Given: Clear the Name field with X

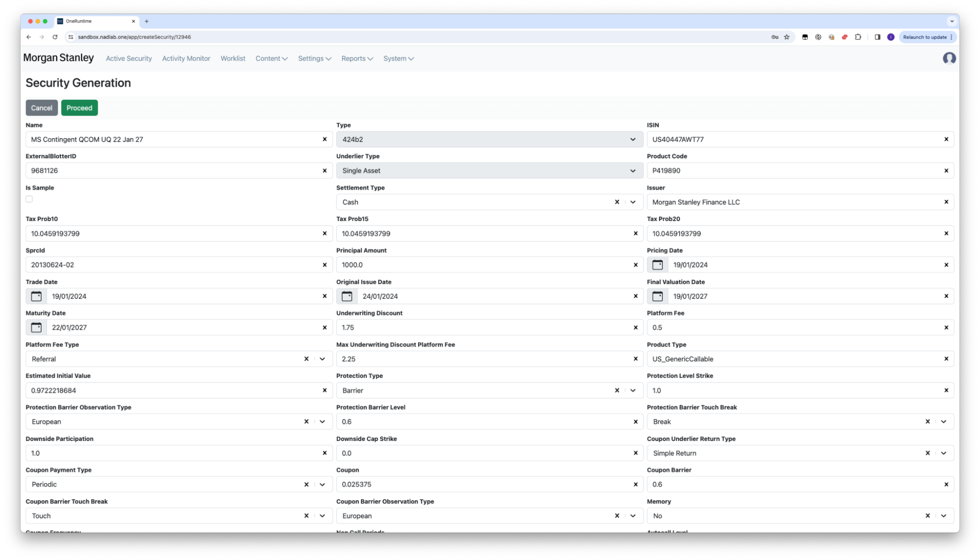Looking at the screenshot, I should [x=324, y=140].
